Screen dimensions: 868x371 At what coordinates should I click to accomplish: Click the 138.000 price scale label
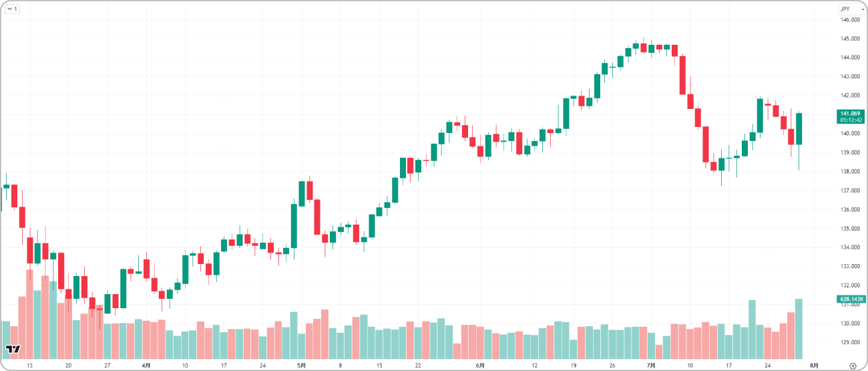[x=850, y=172]
